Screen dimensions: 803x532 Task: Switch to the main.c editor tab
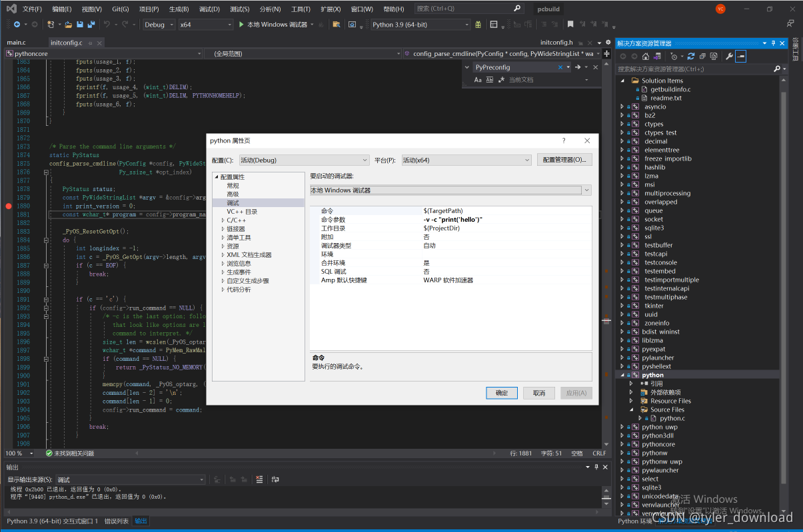click(x=16, y=43)
